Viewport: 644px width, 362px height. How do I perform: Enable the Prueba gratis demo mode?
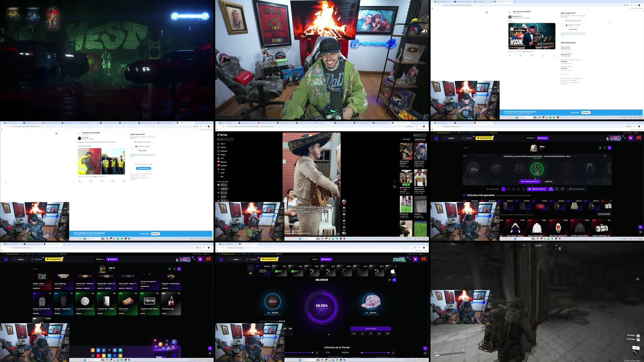(493, 189)
